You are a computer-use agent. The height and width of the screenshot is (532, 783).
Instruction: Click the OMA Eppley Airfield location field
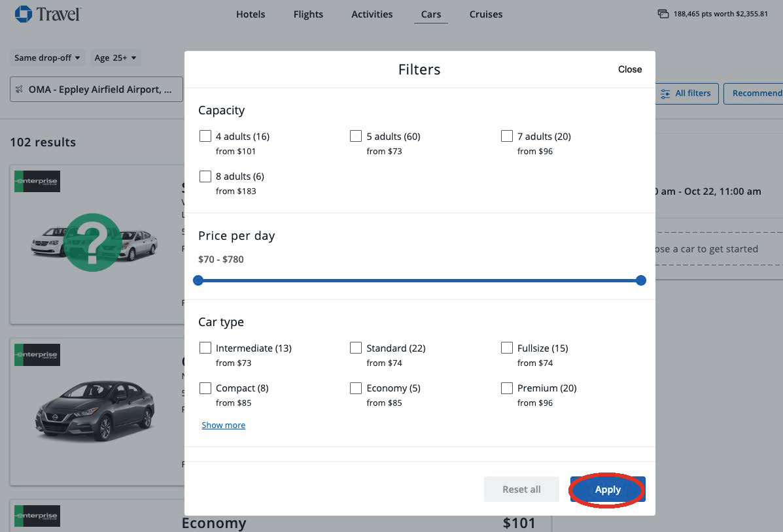click(x=97, y=90)
